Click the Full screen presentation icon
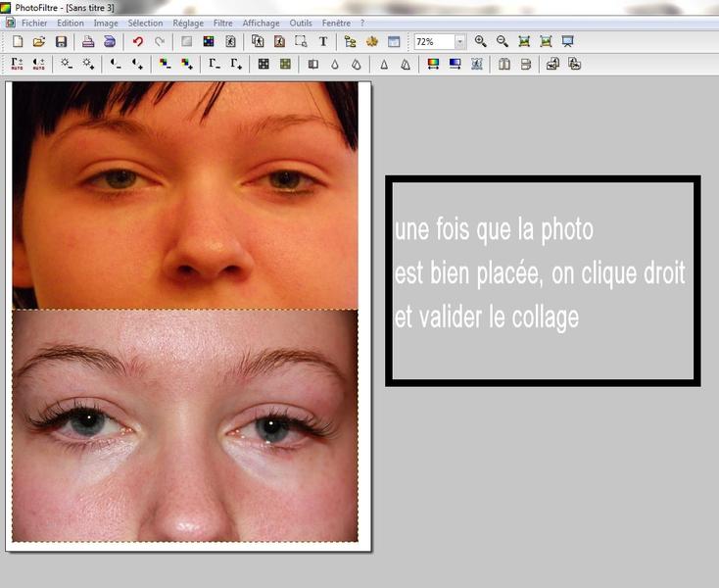 pos(567,42)
